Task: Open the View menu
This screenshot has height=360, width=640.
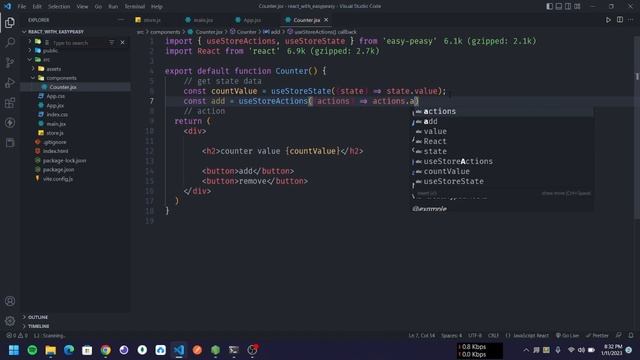Action: [82, 7]
